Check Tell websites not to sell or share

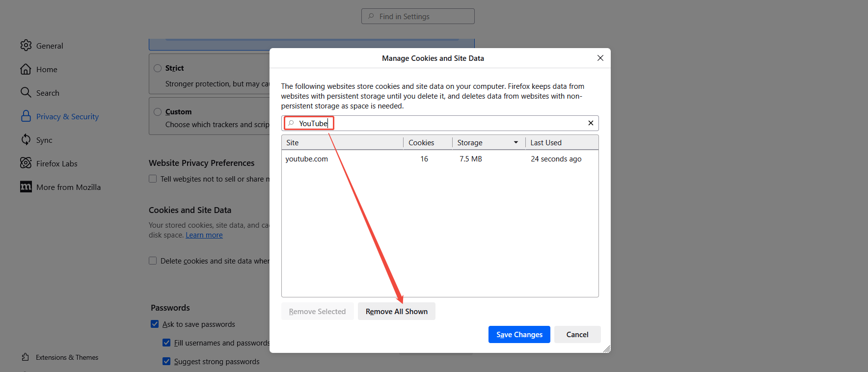pos(153,179)
